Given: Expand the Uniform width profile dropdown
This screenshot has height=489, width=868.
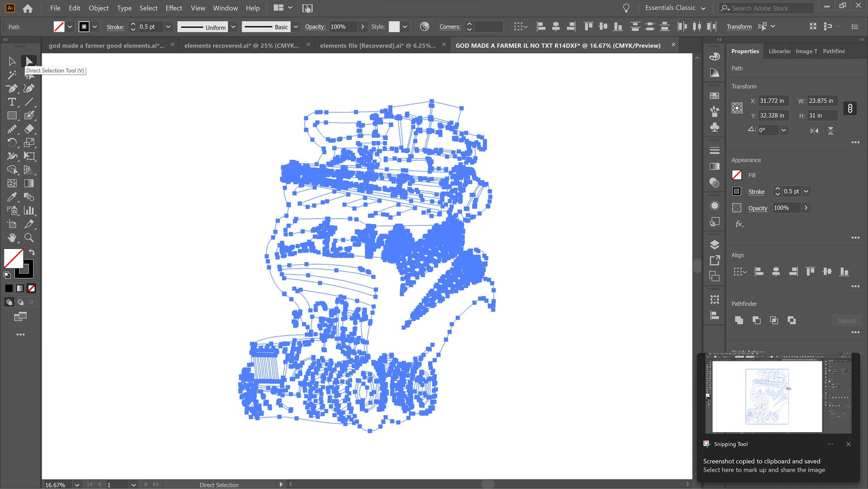Looking at the screenshot, I should (x=233, y=27).
